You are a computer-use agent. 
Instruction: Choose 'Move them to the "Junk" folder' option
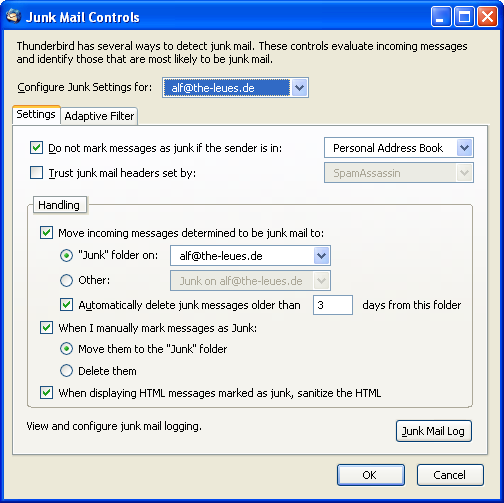pyautogui.click(x=66, y=349)
